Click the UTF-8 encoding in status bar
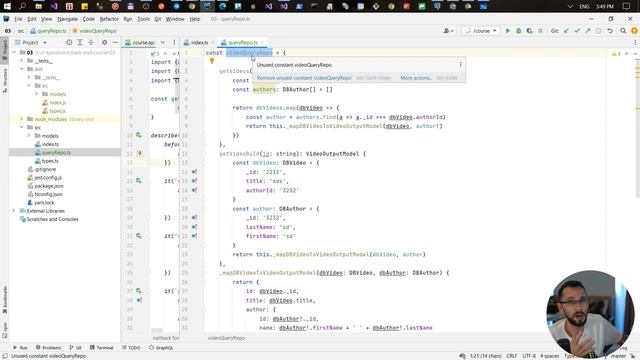The width and height of the screenshot is (640, 360). click(x=529, y=356)
